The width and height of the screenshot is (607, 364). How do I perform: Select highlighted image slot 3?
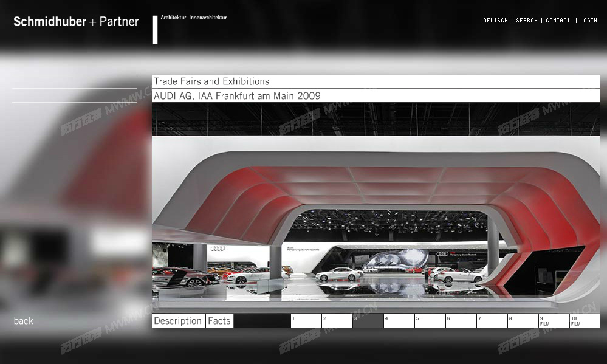[x=368, y=321]
